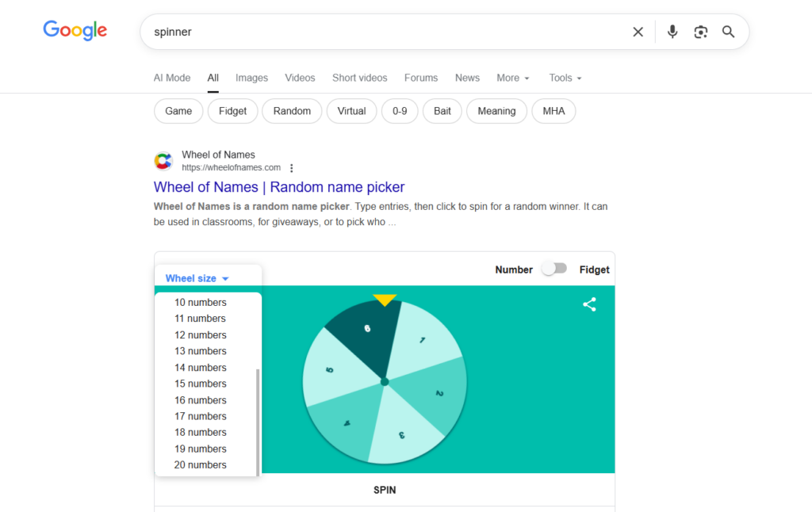
Task: Collapse the Wheel size dropdown
Action: 197,278
